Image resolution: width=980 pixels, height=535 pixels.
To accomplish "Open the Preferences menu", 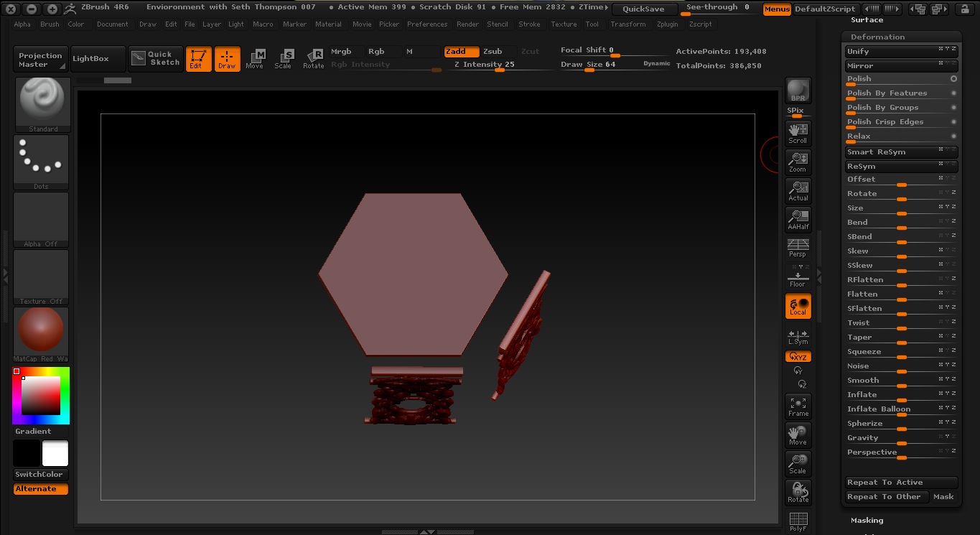I will tap(427, 24).
